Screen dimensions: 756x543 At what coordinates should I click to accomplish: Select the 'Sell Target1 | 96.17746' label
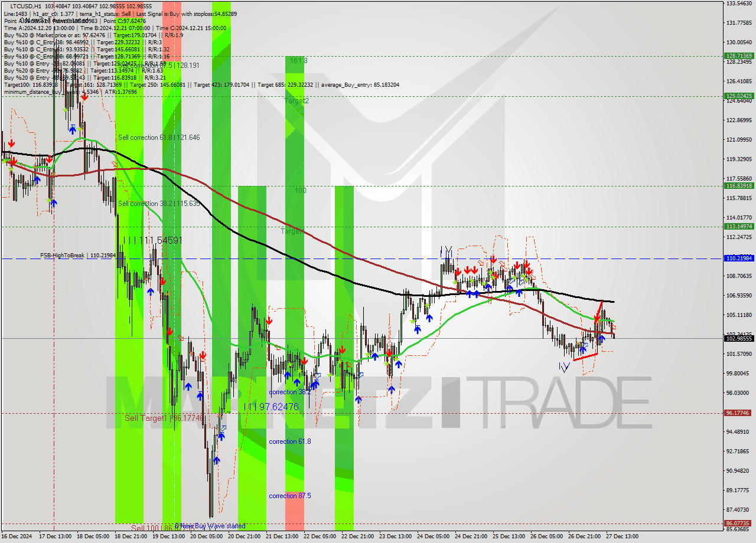coord(164,418)
